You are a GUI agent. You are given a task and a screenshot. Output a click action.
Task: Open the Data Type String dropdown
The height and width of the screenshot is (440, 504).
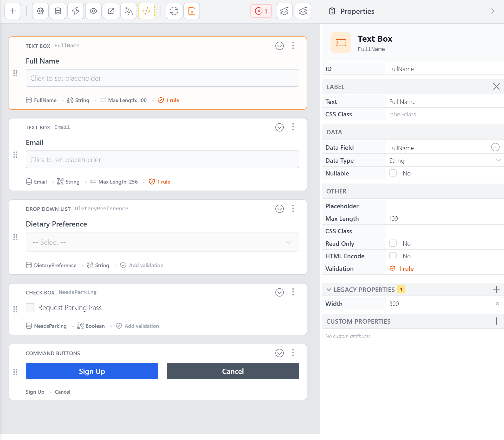pos(445,160)
